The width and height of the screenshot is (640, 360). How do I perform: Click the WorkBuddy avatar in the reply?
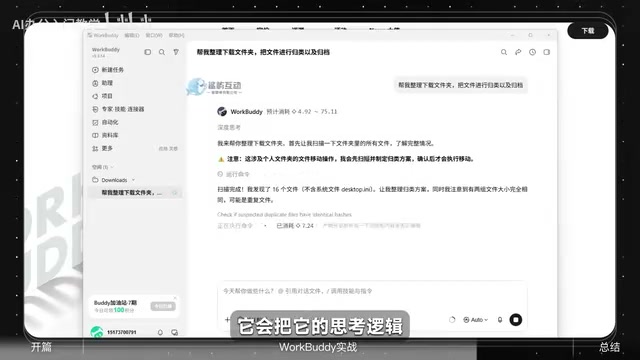222,111
